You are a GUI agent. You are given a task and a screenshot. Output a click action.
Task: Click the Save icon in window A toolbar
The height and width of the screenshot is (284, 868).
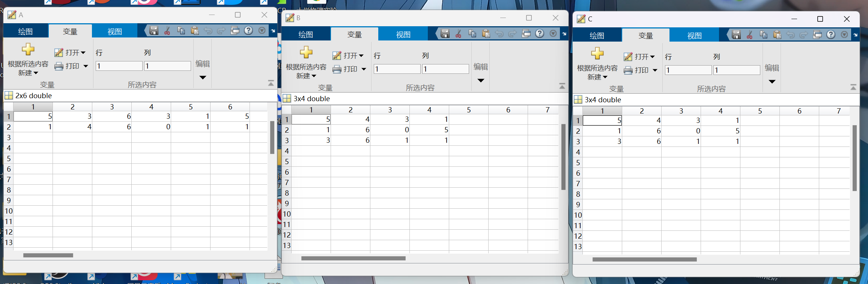click(x=154, y=31)
